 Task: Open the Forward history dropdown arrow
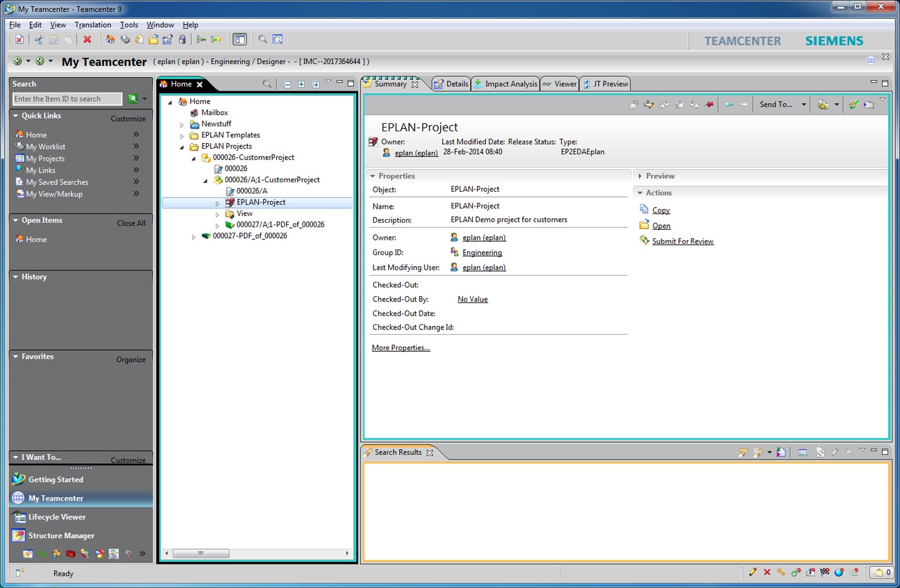[50, 61]
